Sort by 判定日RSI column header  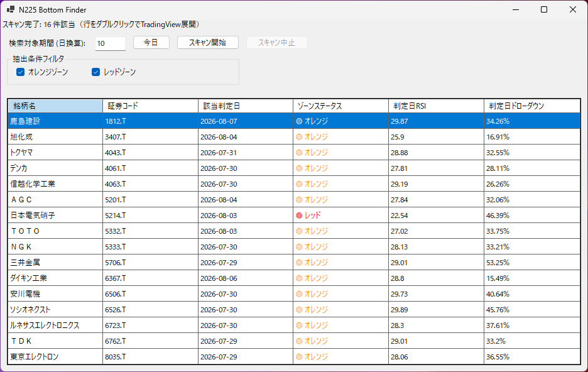(x=437, y=106)
